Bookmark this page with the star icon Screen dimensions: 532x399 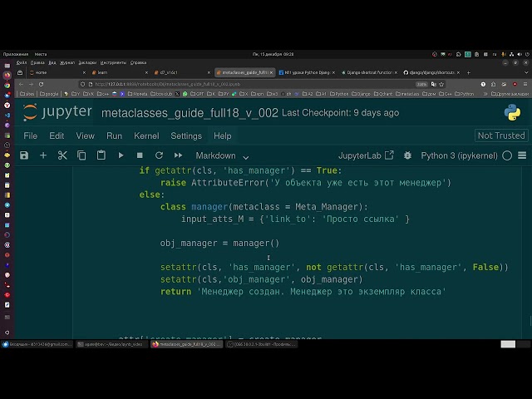point(441,84)
